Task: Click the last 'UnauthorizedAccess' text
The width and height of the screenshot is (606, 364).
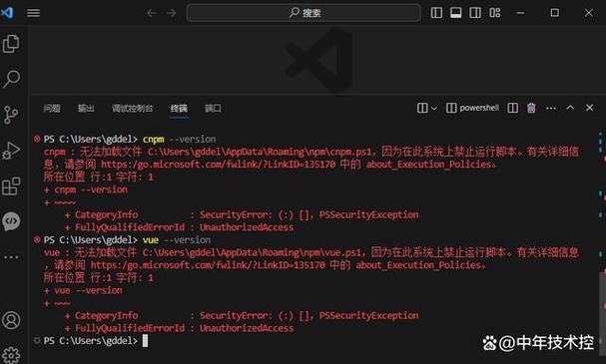Action: [x=247, y=328]
